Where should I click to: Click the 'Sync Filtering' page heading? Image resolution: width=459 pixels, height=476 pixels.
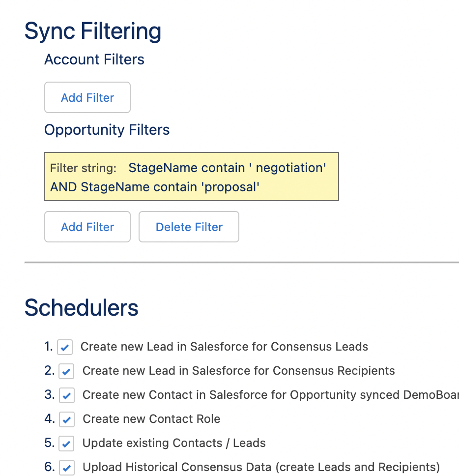pyautogui.click(x=93, y=31)
